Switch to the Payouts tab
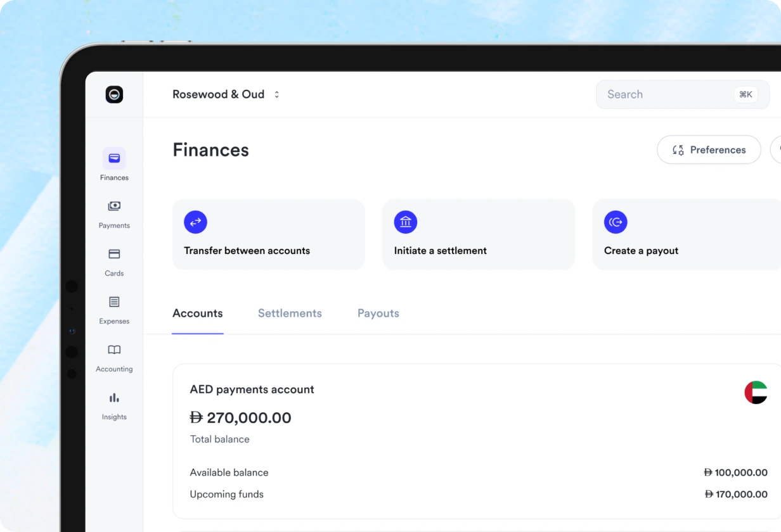The image size is (781, 532). (x=378, y=313)
